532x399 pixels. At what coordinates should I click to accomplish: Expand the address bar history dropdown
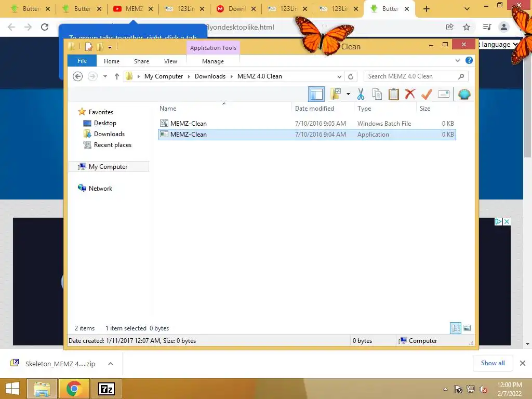tap(339, 76)
